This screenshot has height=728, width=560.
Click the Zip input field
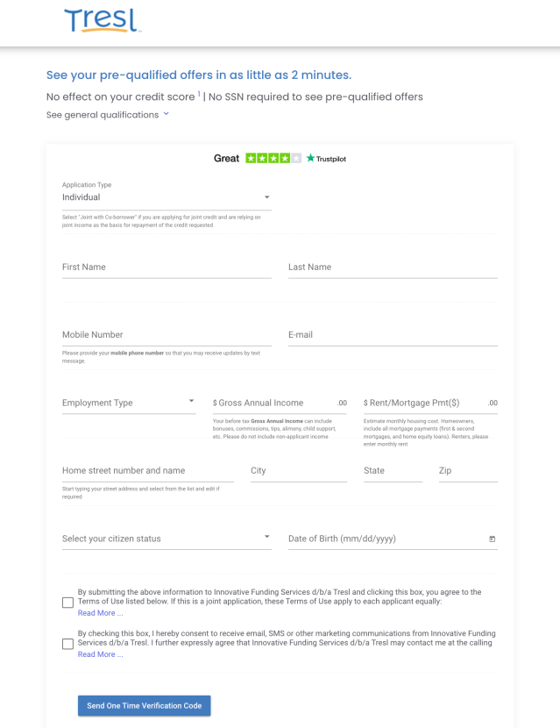click(467, 472)
